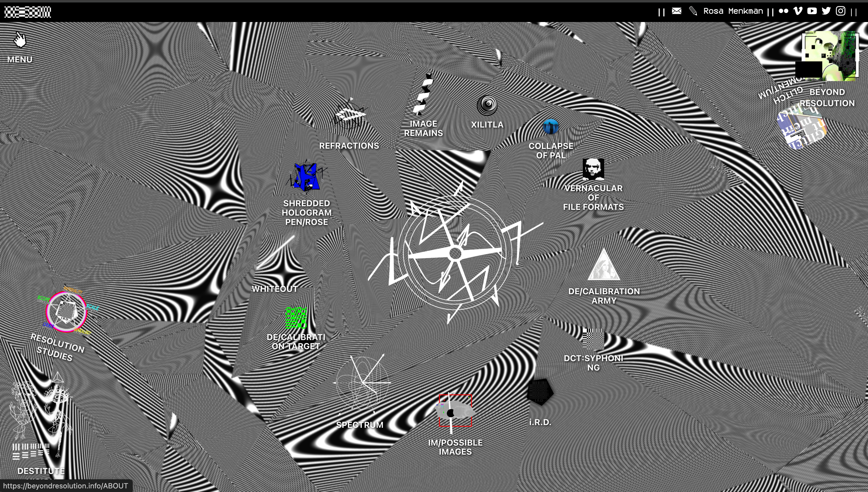
Task: Open the Flickr two-dot icon
Action: coord(783,11)
